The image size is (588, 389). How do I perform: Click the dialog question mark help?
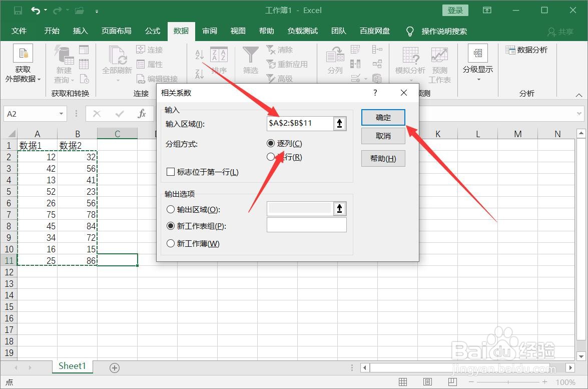pos(375,93)
